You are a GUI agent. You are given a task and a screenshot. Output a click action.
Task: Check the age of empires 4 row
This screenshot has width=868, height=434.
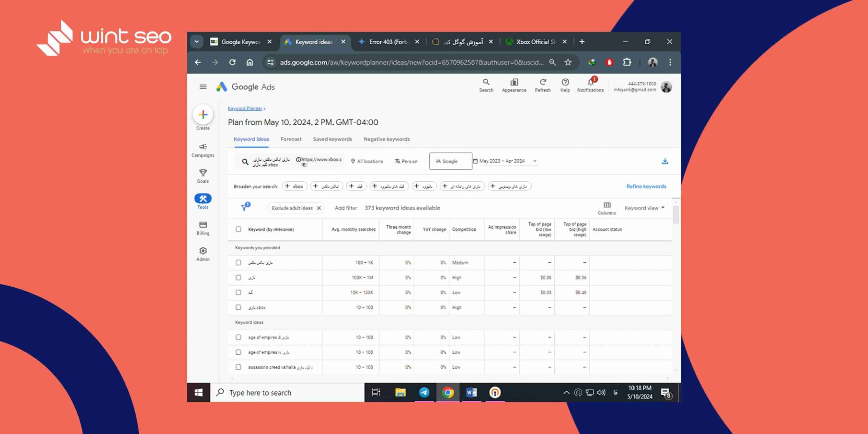point(238,337)
